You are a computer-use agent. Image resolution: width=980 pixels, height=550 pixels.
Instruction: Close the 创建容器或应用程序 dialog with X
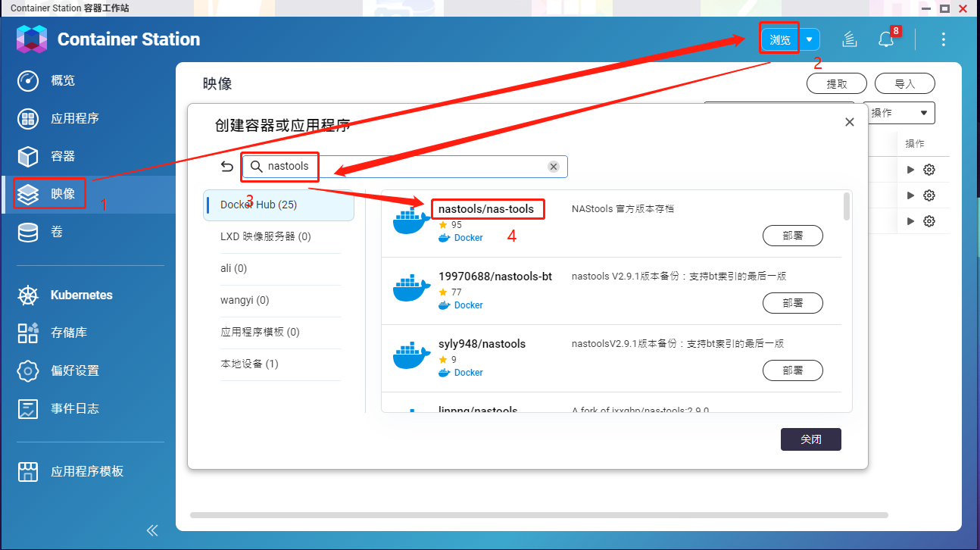coord(850,122)
